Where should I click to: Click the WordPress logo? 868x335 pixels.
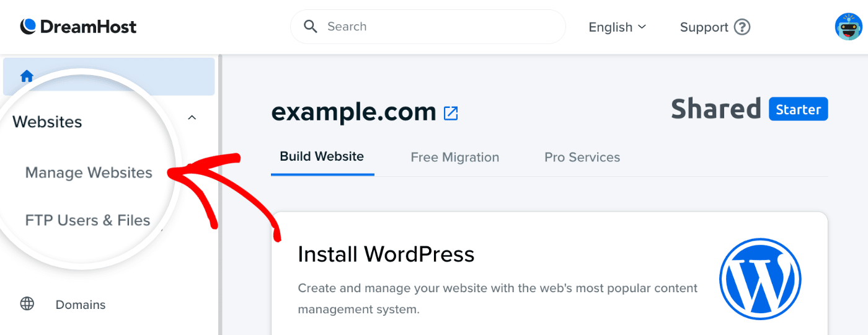[x=760, y=279]
